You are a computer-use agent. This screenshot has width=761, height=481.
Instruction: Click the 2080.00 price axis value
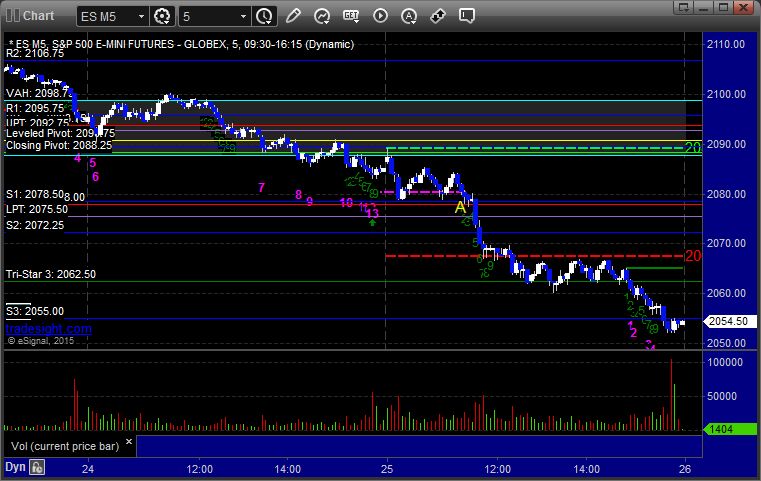tap(726, 194)
